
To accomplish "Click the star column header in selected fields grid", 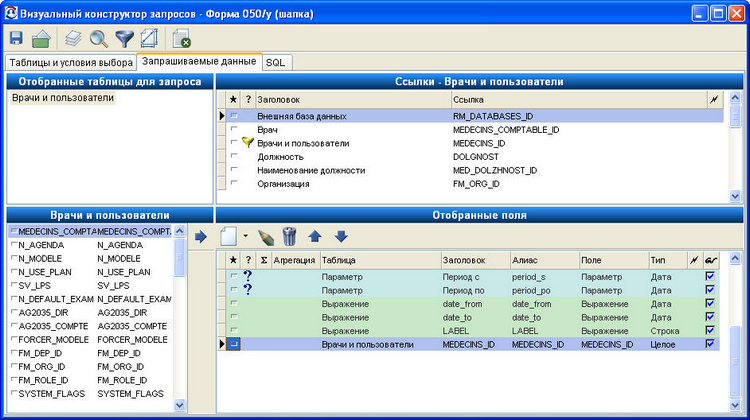I will [x=233, y=260].
